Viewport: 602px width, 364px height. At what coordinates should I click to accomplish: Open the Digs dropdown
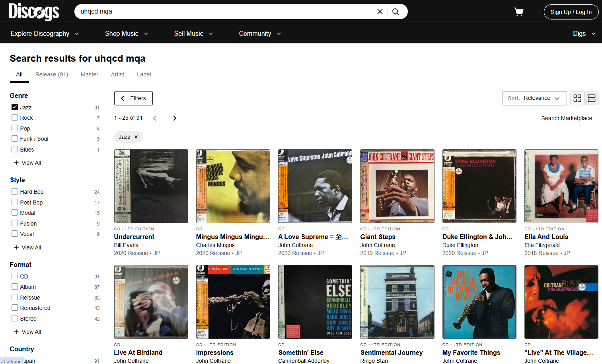pos(584,34)
